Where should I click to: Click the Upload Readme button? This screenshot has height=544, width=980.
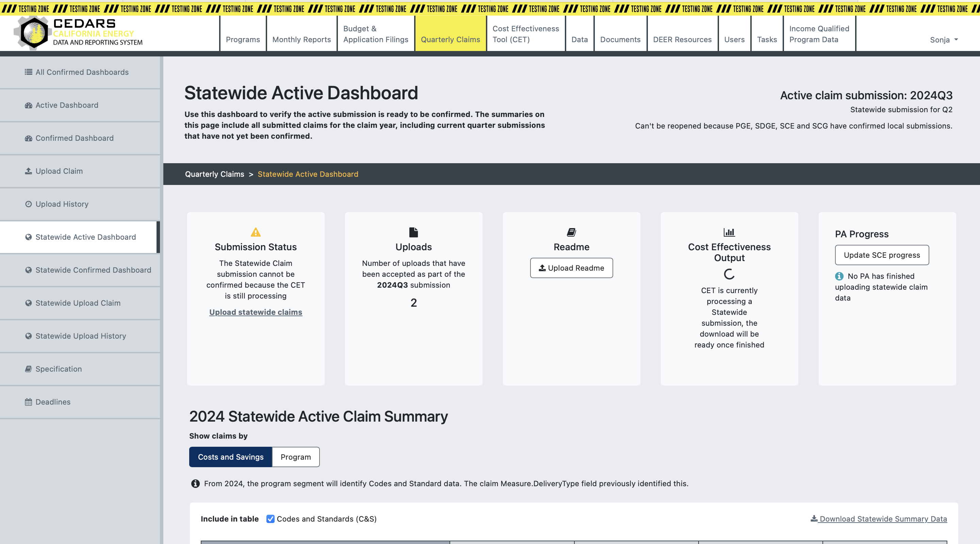[571, 268]
